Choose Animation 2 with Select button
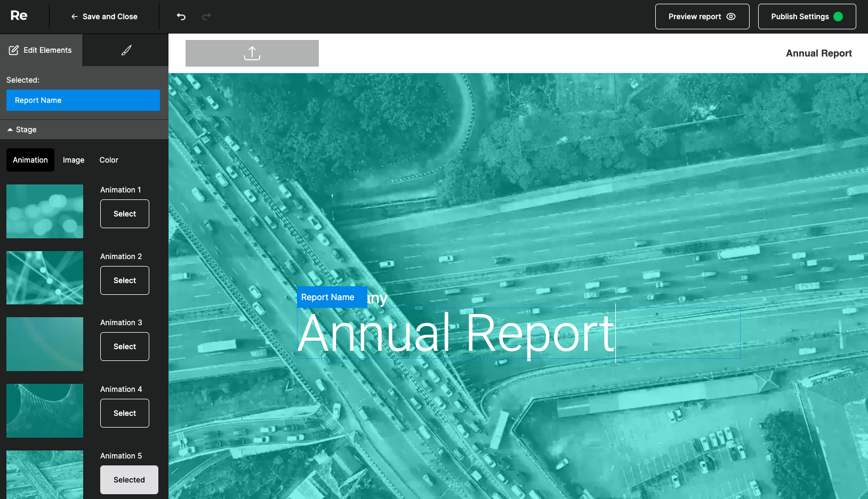 125,280
